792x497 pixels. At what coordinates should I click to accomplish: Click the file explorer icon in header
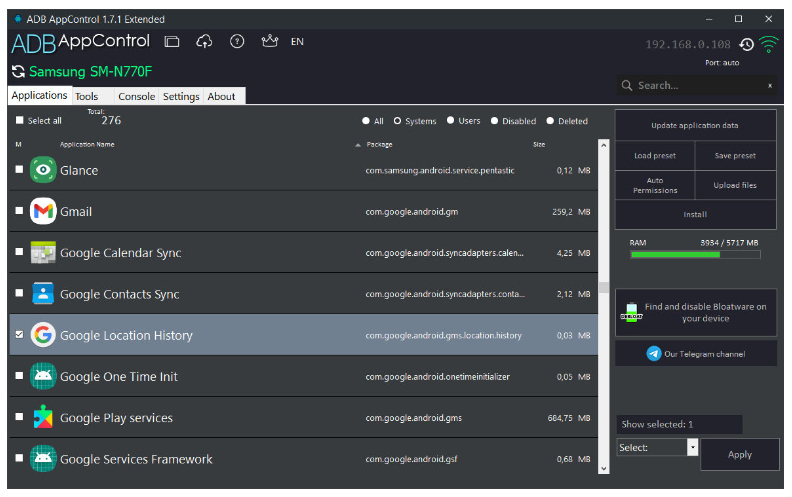[x=172, y=42]
